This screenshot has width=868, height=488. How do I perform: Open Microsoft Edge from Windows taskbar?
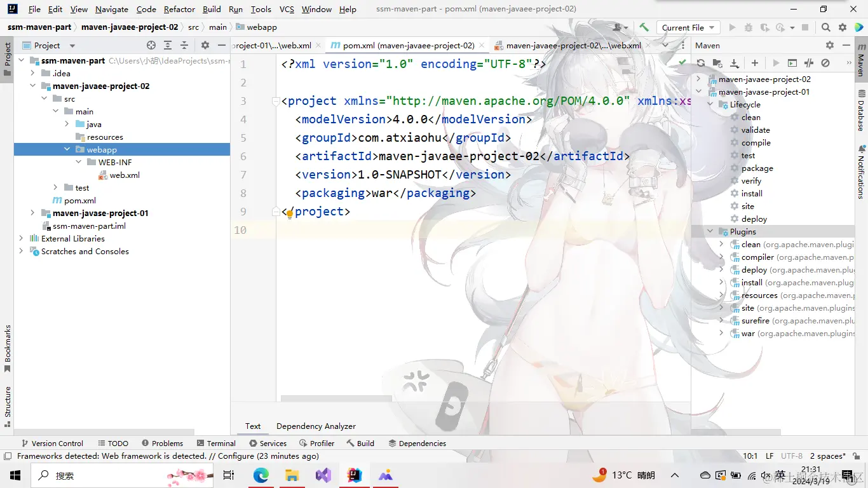coord(261,475)
